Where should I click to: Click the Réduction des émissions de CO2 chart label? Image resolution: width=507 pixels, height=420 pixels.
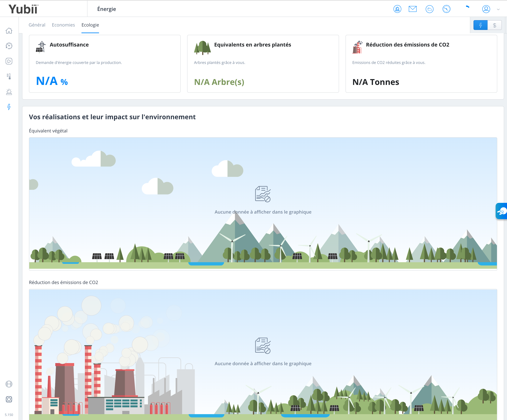point(63,282)
